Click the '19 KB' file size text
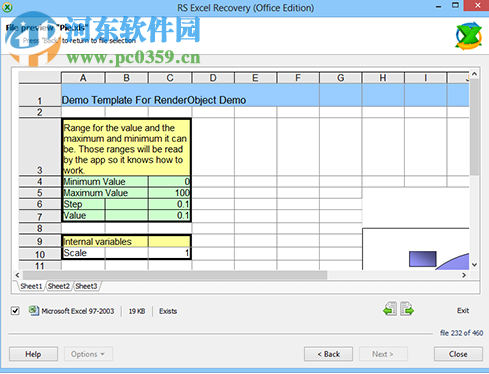Screen dimensions: 489x374 click(x=137, y=311)
